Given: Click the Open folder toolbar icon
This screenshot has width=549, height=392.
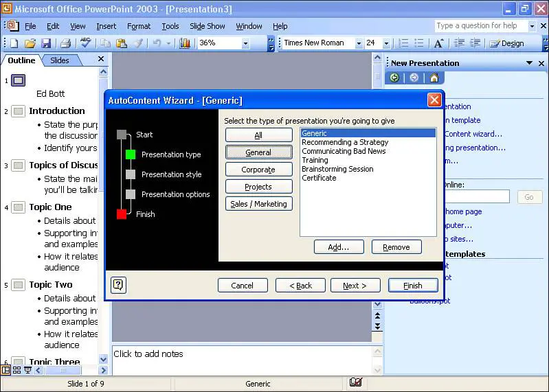Looking at the screenshot, I should coord(30,43).
